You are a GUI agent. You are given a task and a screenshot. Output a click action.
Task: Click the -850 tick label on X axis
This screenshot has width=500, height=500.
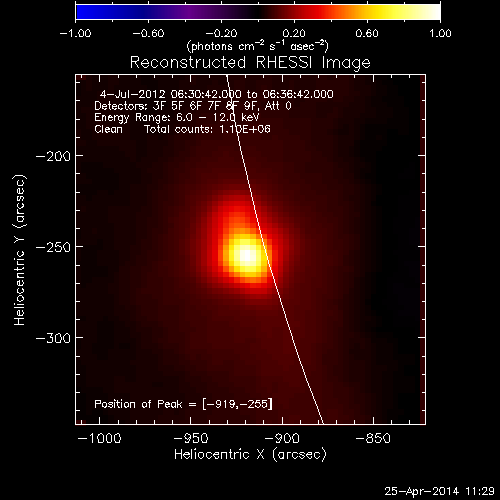click(x=373, y=438)
